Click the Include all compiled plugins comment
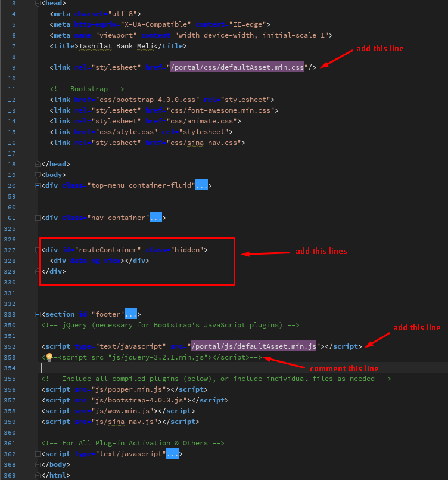 216,379
